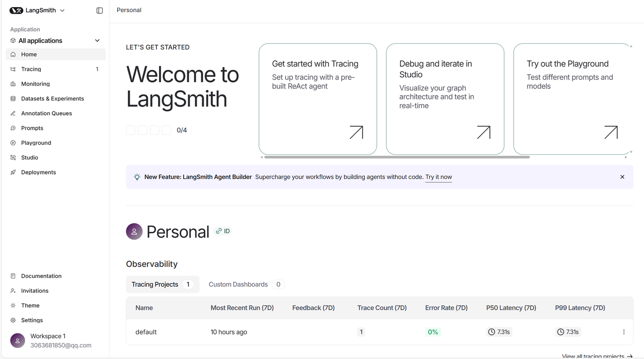The height and width of the screenshot is (359, 644).
Task: Click the arrow on Debug and iterate in Studio card
Action: tap(484, 132)
